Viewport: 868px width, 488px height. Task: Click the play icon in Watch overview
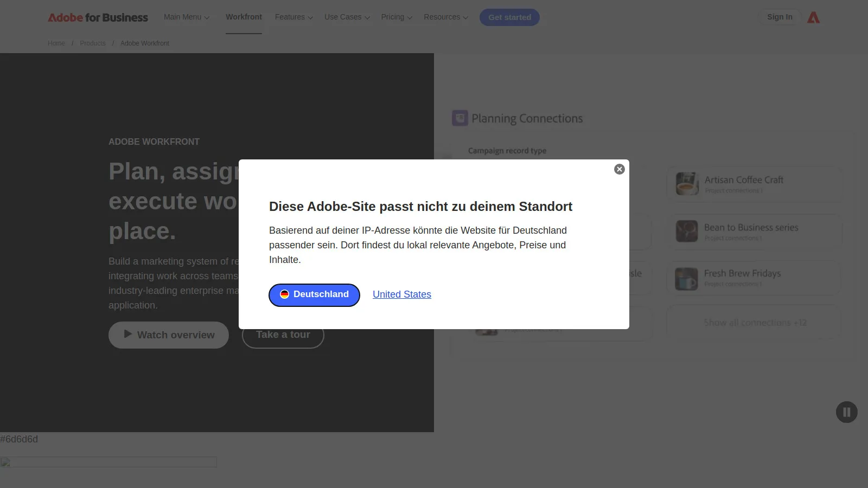click(127, 335)
